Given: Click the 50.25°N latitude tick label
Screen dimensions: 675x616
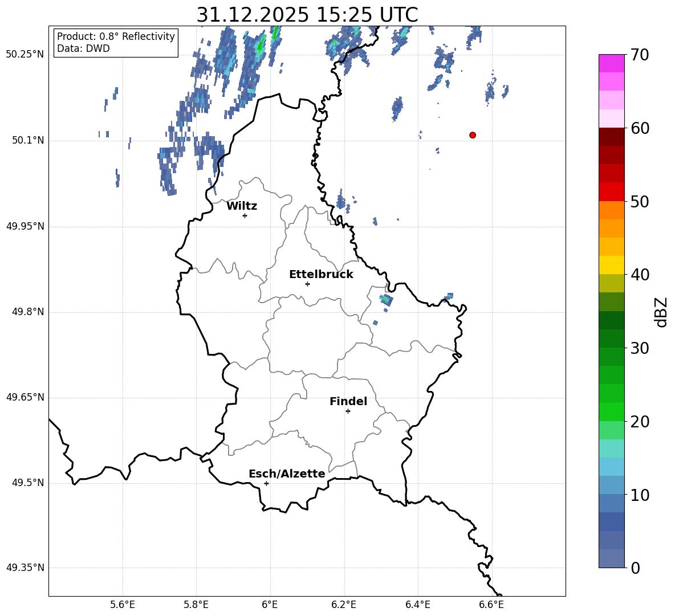Looking at the screenshot, I should coord(25,55).
